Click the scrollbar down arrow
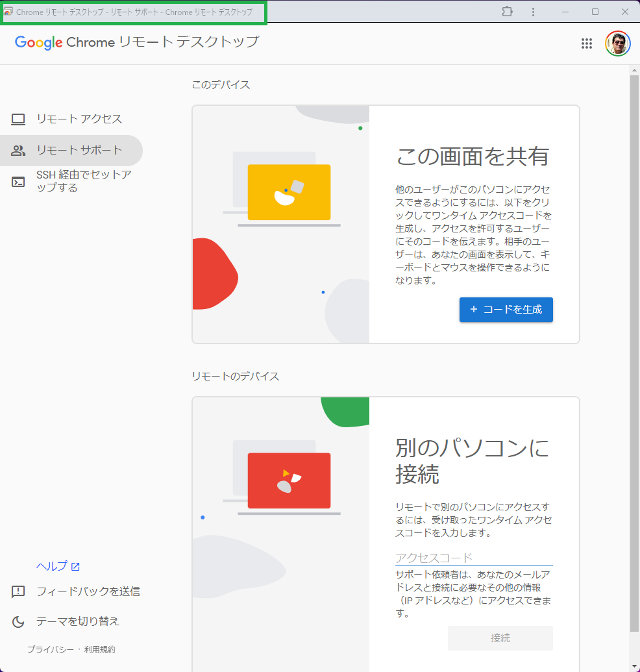 click(634, 667)
